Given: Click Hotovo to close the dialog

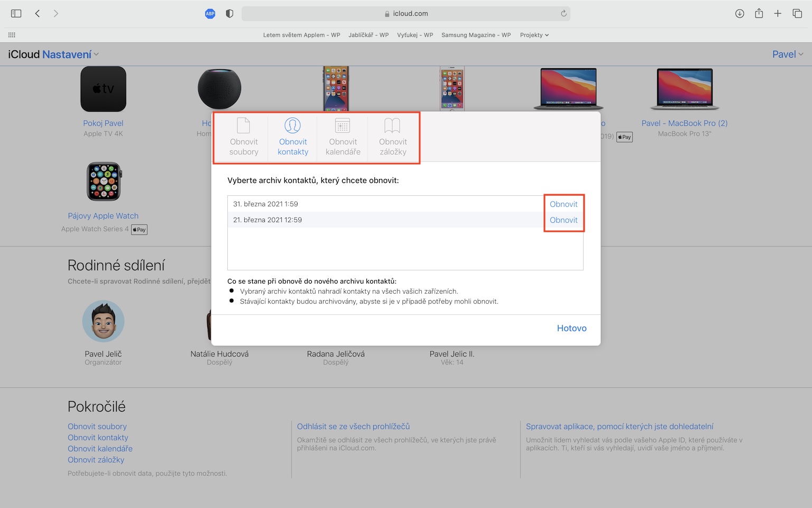Looking at the screenshot, I should (571, 329).
